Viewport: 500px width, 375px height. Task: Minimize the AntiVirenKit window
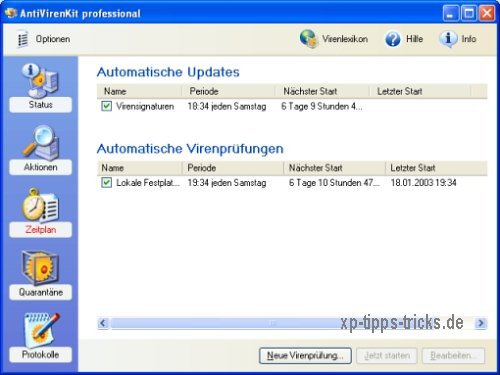coord(451,13)
